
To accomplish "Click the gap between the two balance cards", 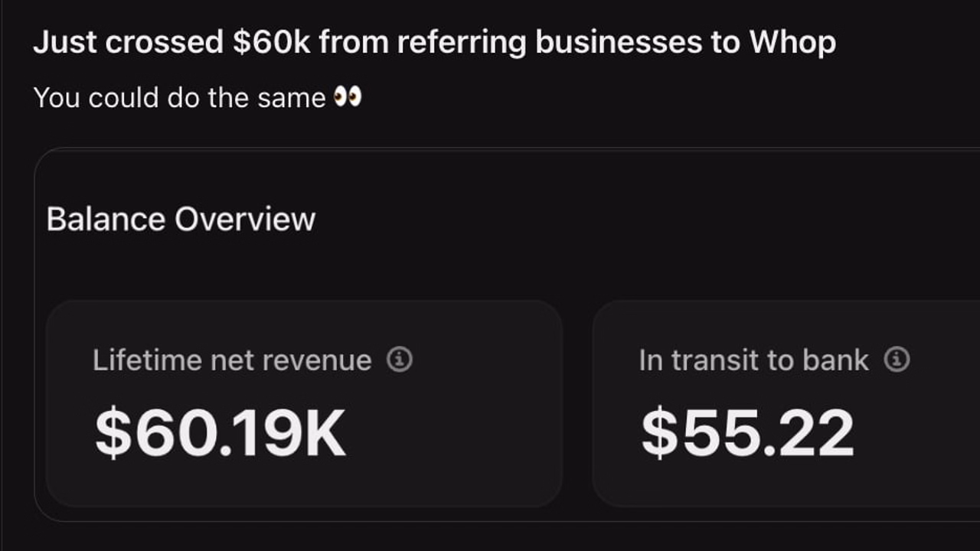I will 578,403.
